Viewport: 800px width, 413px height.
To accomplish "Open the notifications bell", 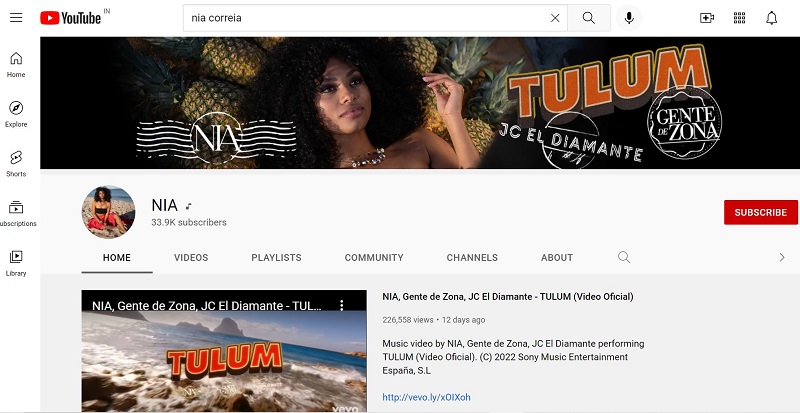I will (772, 18).
